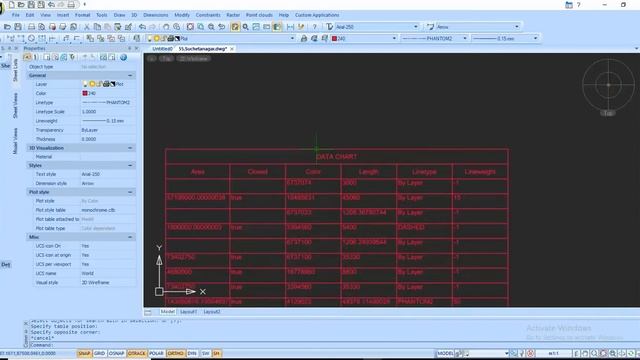Toggle DYN input in the status bar
Image resolution: width=640 pixels, height=360 pixels.
192,353
